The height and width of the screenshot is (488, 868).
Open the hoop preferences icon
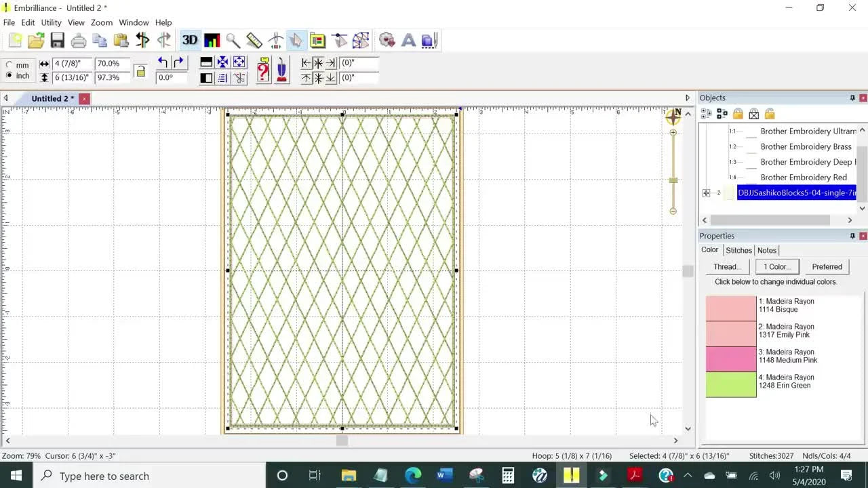coord(318,41)
